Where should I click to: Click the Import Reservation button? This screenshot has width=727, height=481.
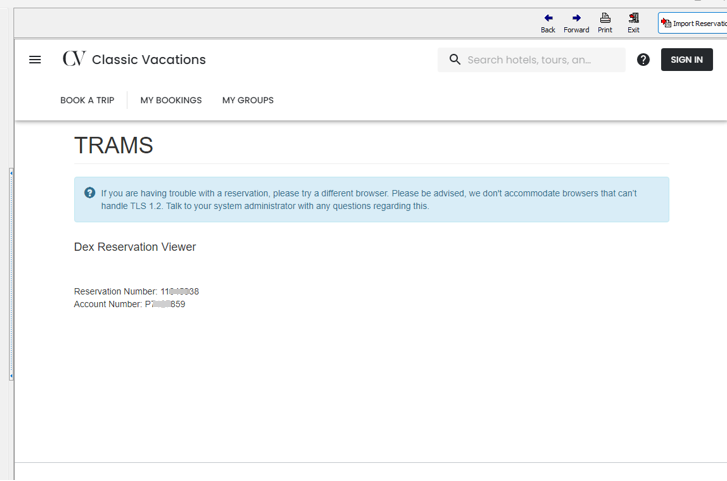692,23
